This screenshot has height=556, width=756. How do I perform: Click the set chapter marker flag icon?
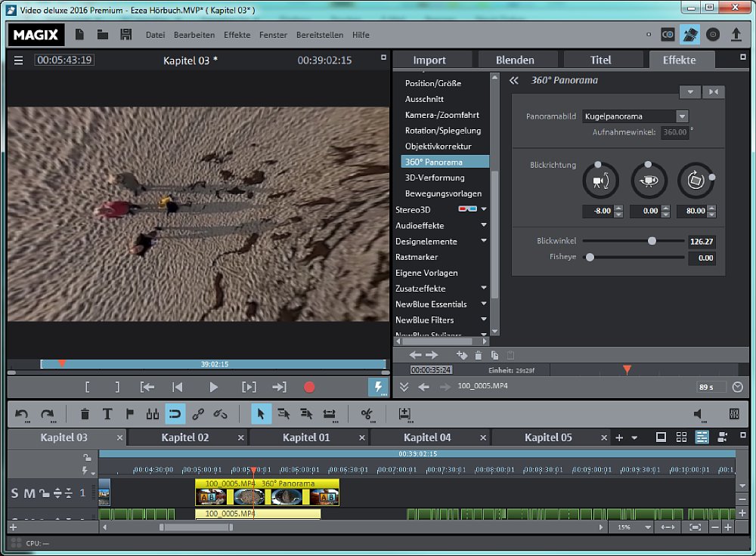click(x=129, y=414)
